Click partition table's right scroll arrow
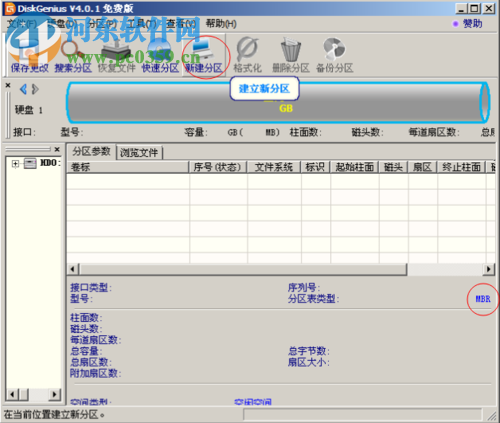The image size is (500, 423). [x=488, y=269]
